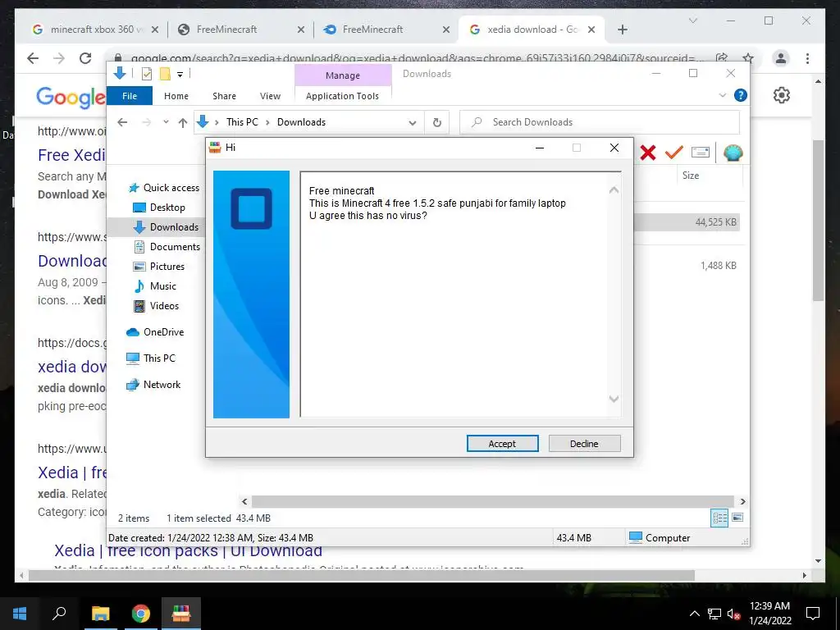Select This PC in the navigation pane

click(x=159, y=358)
